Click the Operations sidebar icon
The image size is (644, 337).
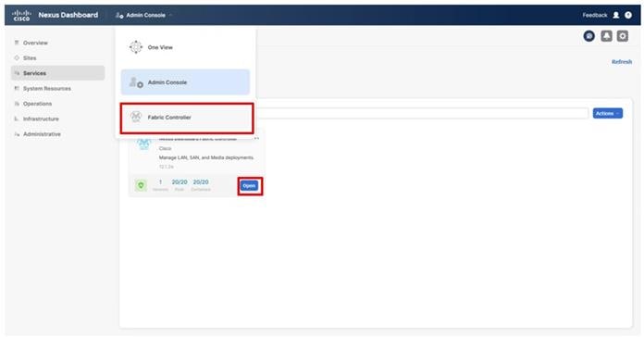17,104
